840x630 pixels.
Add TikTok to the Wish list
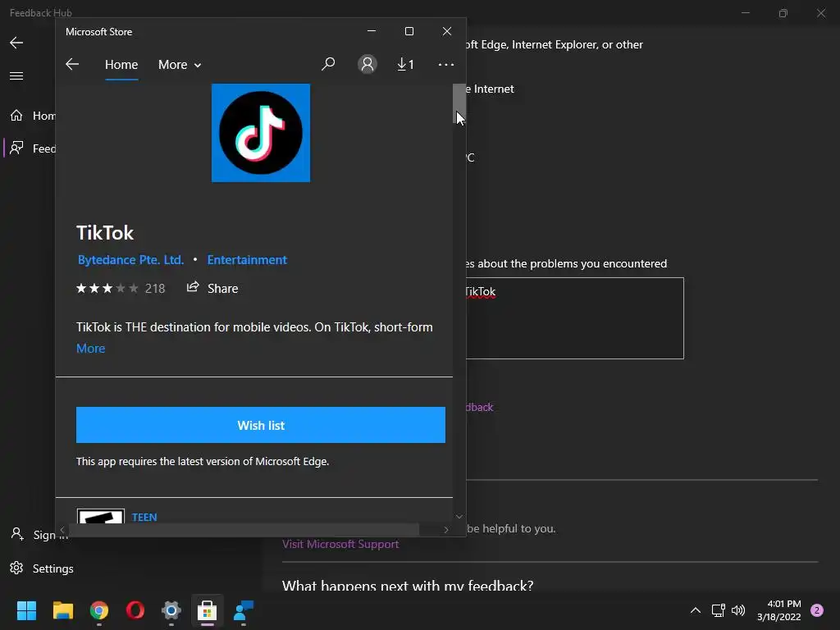pos(261,425)
